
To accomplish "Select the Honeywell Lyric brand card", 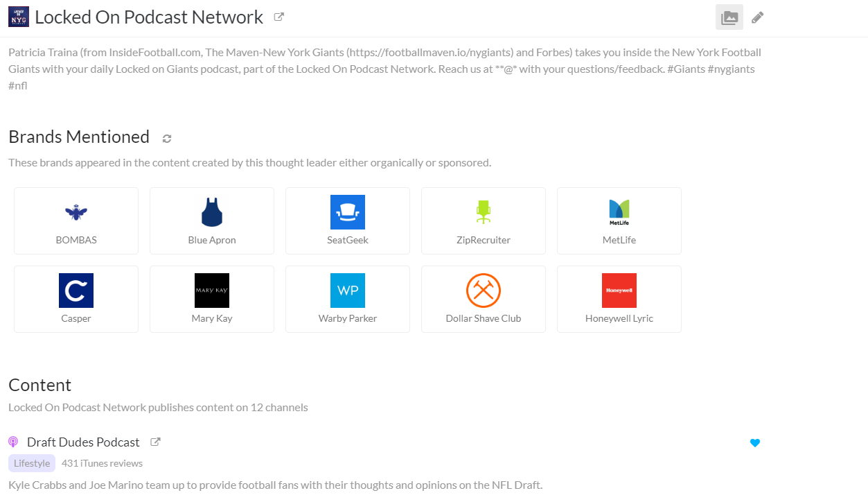I will 619,299.
